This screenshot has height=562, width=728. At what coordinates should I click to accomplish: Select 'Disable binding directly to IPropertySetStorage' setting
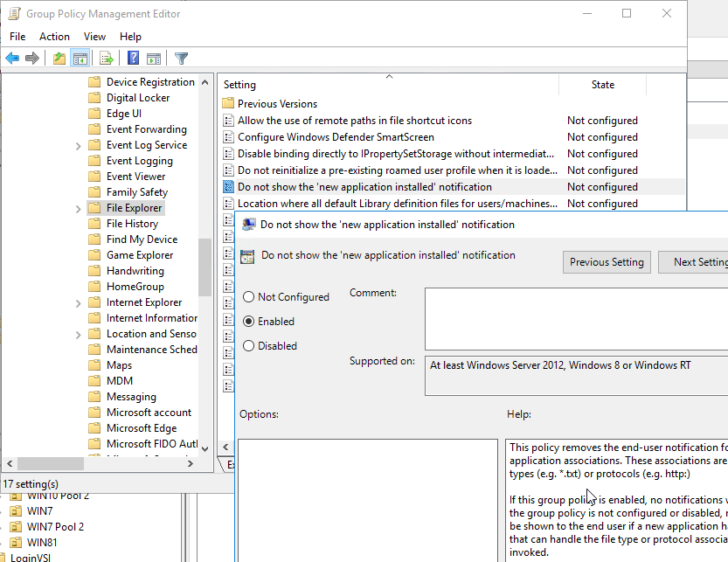[396, 154]
